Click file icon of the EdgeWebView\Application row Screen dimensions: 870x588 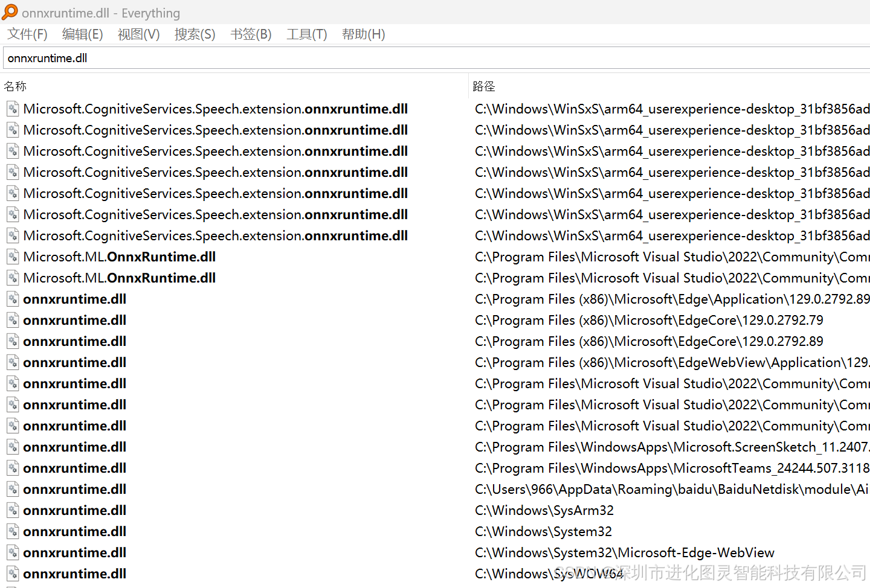tap(13, 362)
